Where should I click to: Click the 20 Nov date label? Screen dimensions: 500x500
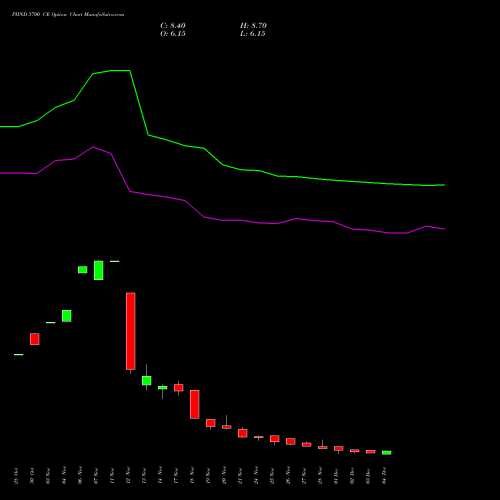pyautogui.click(x=224, y=476)
